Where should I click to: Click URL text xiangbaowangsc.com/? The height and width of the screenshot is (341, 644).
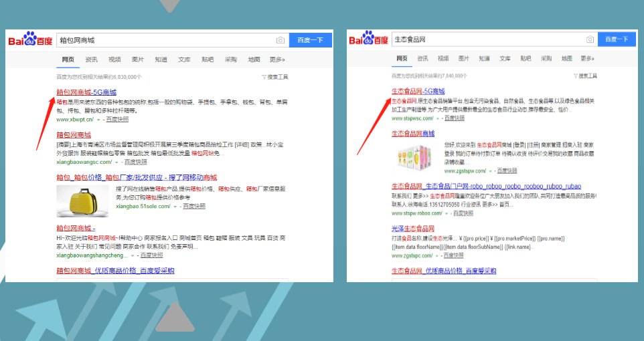click(84, 162)
